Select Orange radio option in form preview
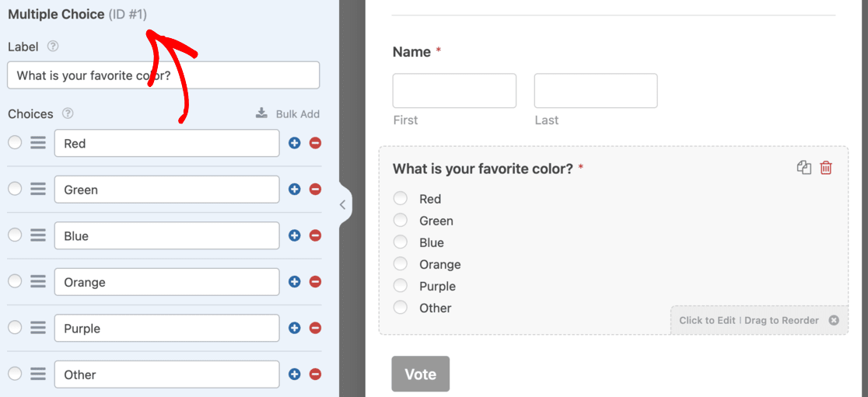Viewport: 868px width, 397px height. coord(401,264)
